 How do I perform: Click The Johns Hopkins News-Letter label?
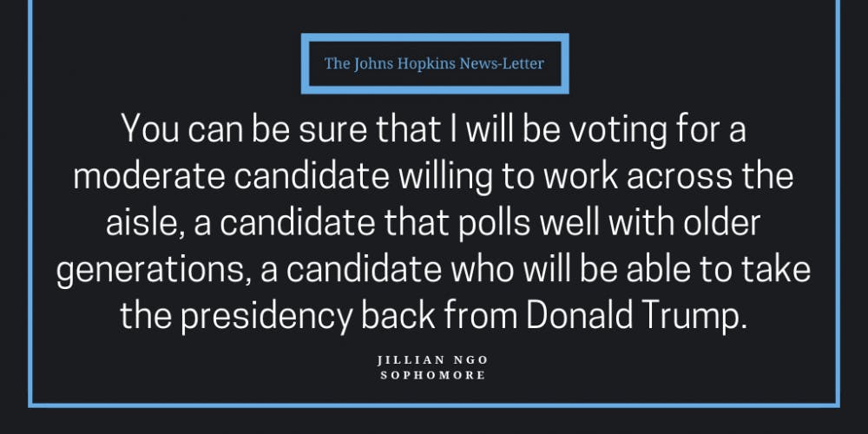point(434,63)
